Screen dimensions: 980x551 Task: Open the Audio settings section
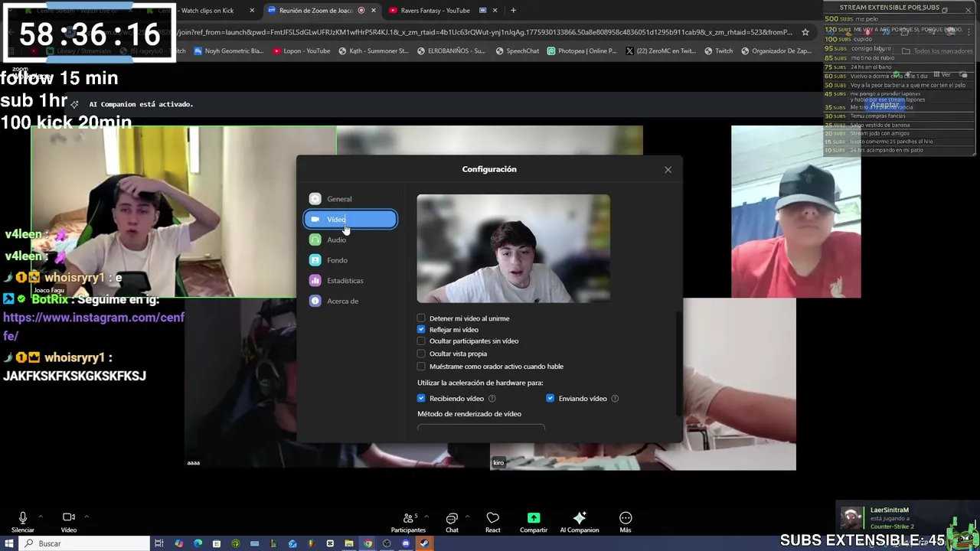tap(350, 240)
